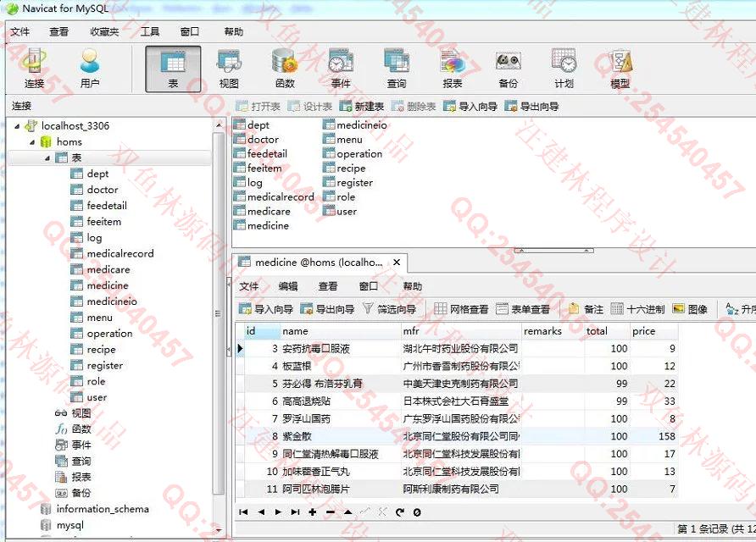
Task: Delete record with minus button
Action: 331,512
